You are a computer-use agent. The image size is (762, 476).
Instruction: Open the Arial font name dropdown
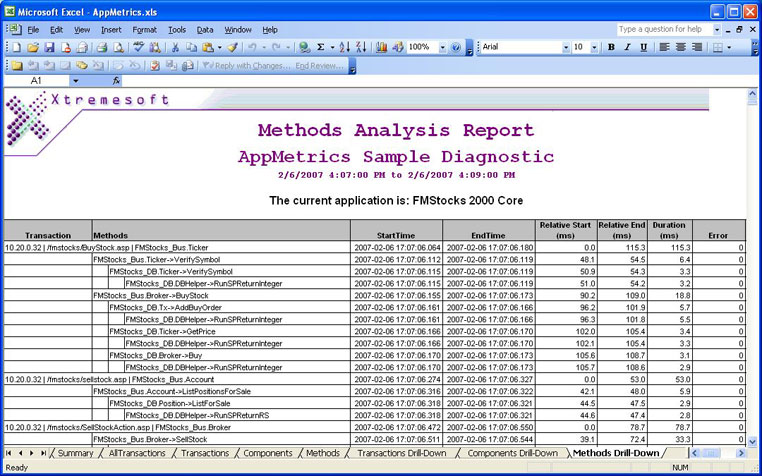click(566, 47)
